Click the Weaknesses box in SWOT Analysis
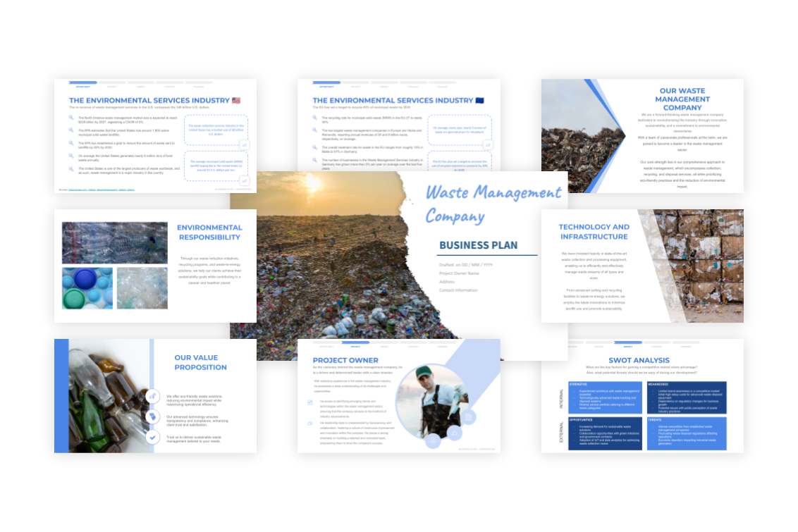 pos(686,397)
